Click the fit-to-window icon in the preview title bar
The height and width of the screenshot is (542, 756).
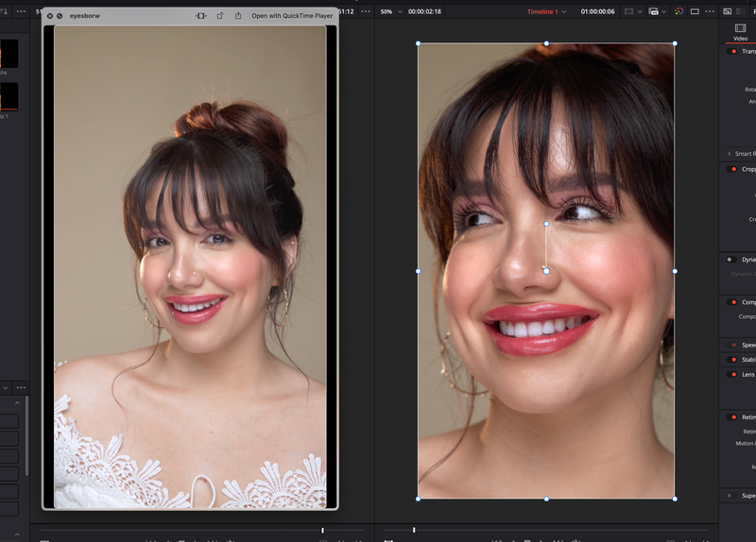coord(201,16)
